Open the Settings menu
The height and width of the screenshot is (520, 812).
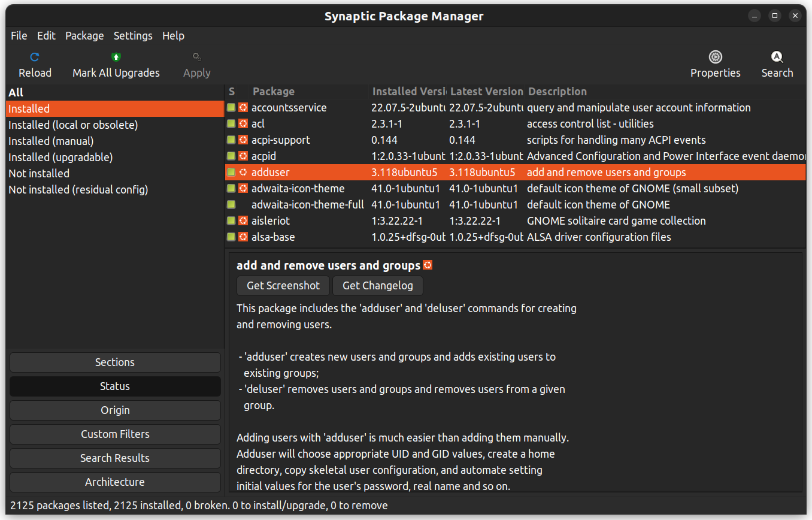(x=133, y=36)
